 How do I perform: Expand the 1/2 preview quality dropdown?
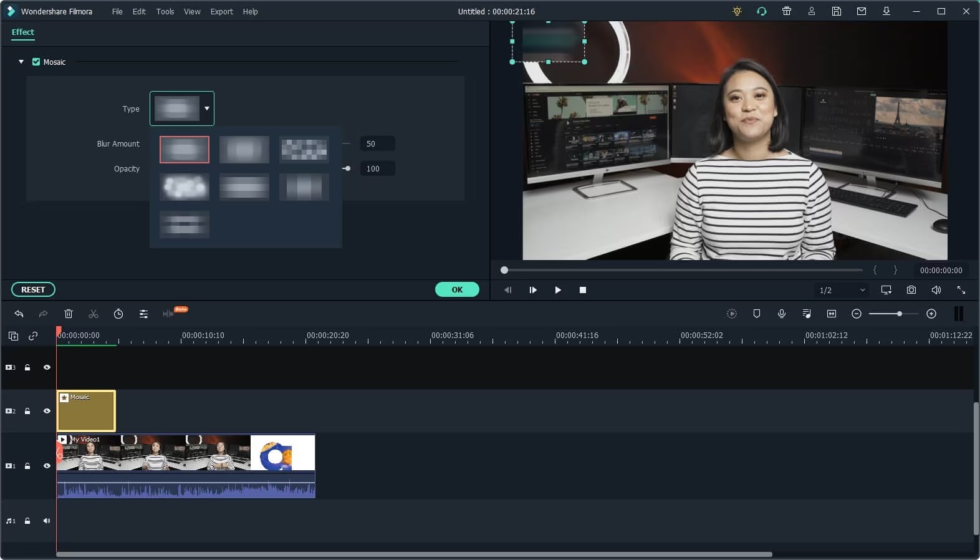coord(842,290)
